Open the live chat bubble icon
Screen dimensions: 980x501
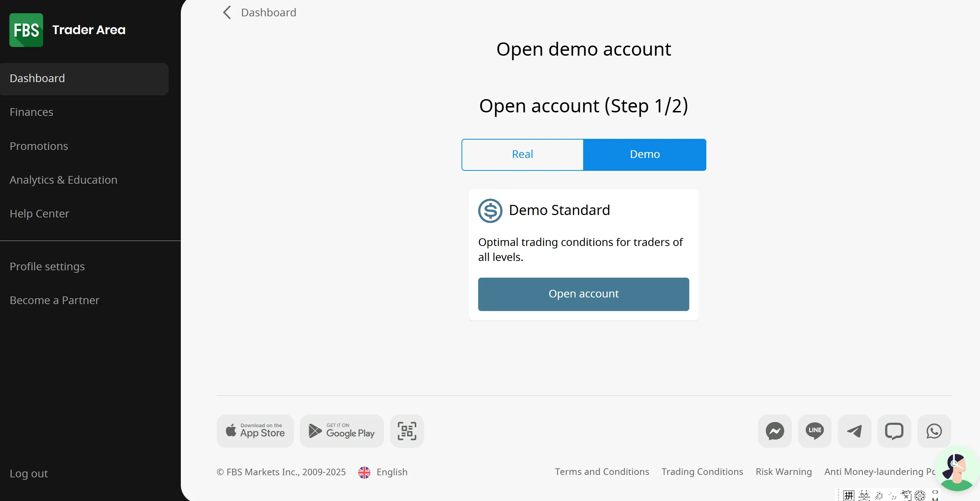pos(894,431)
